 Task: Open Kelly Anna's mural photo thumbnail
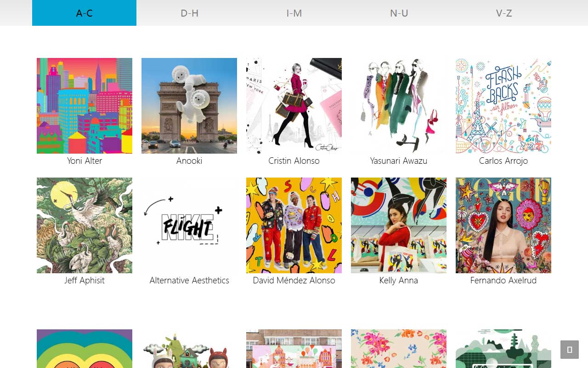[399, 225]
